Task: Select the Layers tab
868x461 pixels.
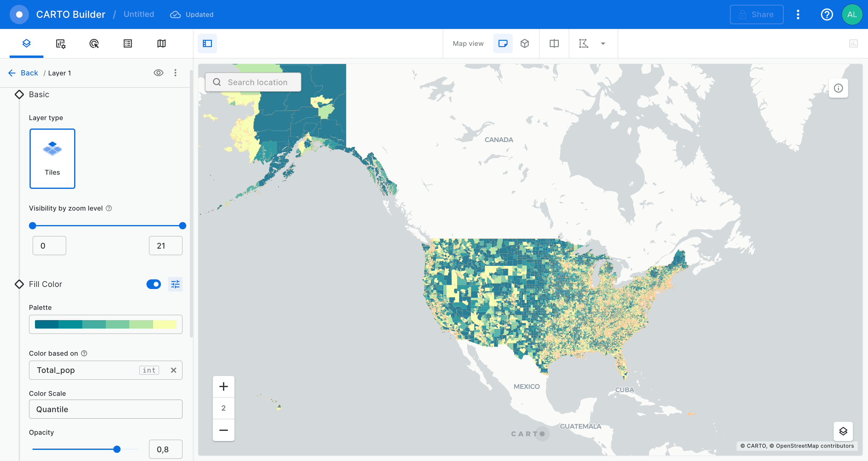Action: tap(26, 43)
